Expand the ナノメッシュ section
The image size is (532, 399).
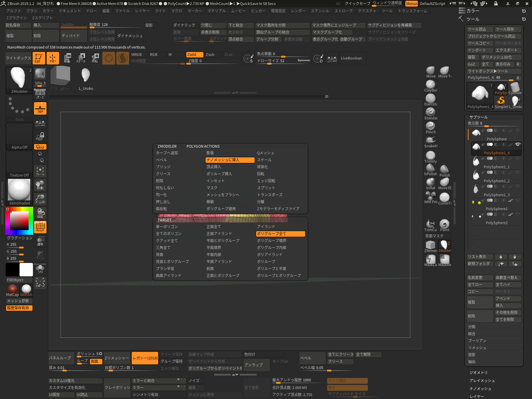click(480, 389)
